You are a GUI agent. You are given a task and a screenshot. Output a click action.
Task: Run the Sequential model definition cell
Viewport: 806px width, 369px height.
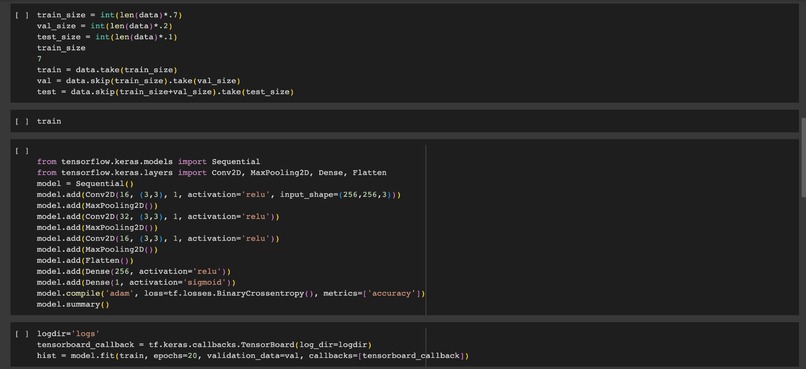(22, 151)
